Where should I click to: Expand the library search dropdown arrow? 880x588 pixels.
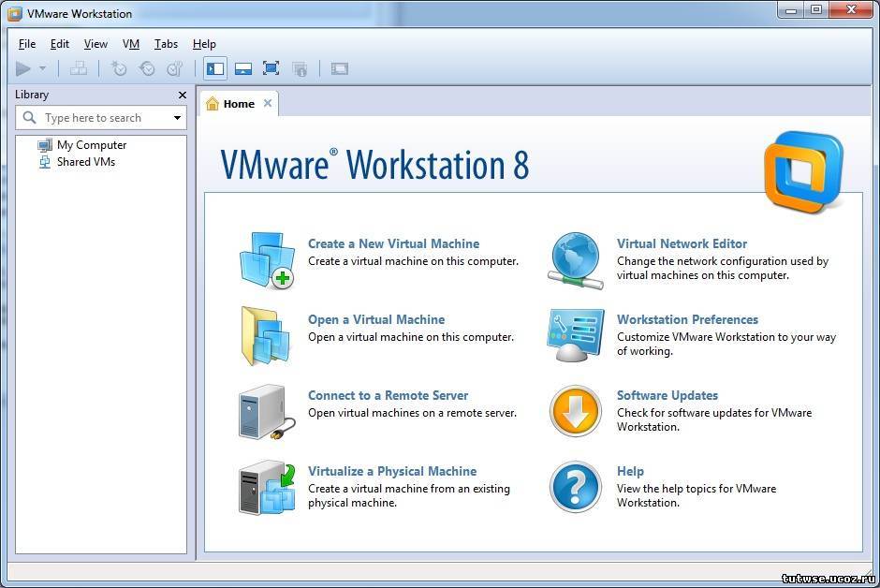(177, 118)
